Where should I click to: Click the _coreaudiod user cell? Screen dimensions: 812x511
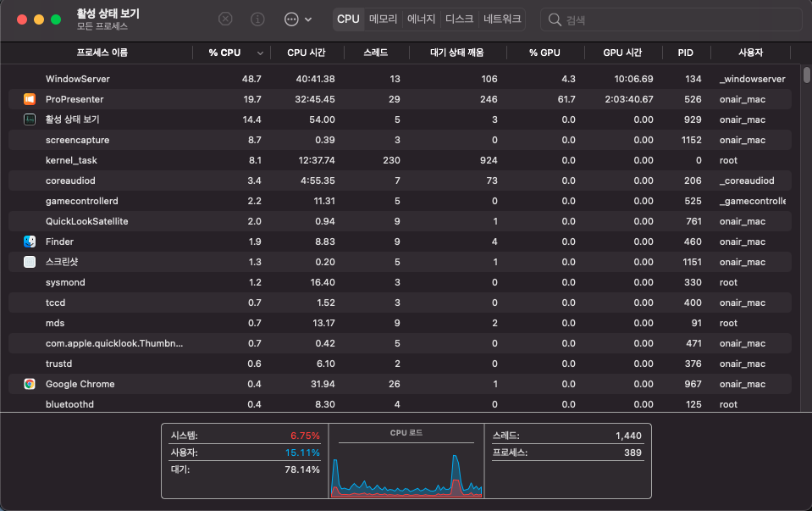coord(747,181)
